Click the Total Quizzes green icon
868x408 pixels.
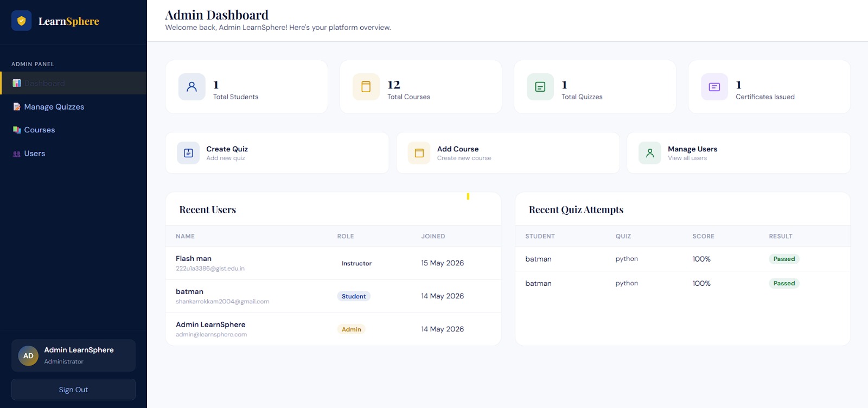point(540,87)
